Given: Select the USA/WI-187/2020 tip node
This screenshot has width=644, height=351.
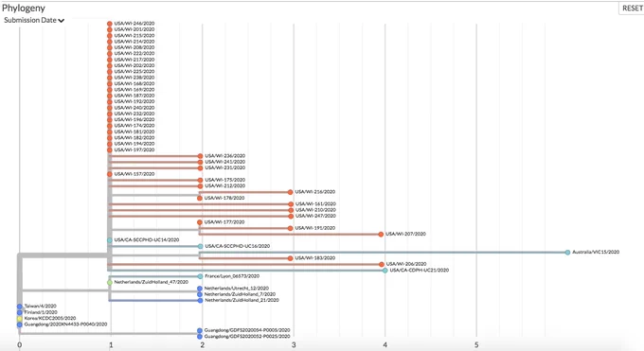Looking at the screenshot, I should pos(110,97).
